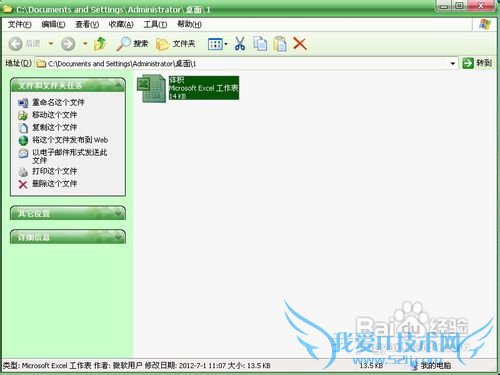
Task: Click the folder icon in address bar
Action: click(41, 63)
